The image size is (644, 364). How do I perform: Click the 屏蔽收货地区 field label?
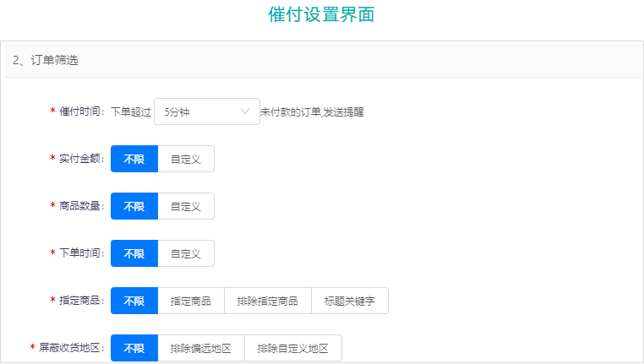[x=70, y=348]
